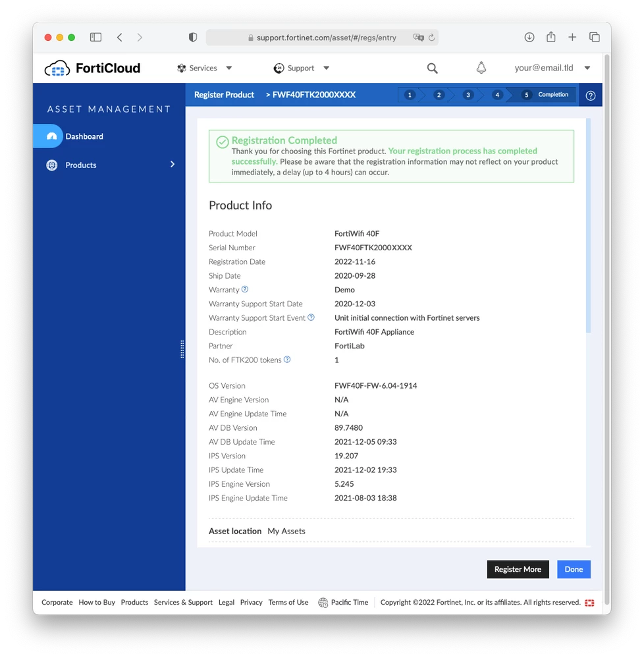Open the Products footer link

tap(135, 602)
